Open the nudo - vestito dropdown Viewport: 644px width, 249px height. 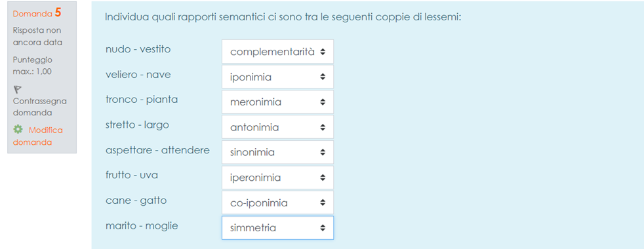tap(277, 52)
